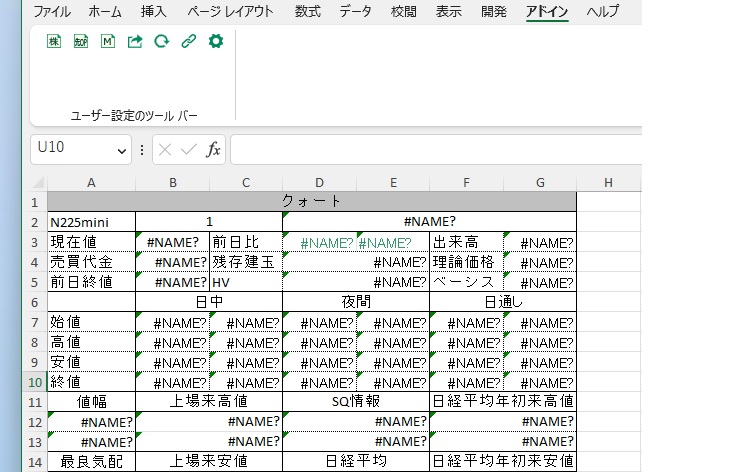Click the circular refresh add-in icon
The image size is (734, 472).
[161, 42]
